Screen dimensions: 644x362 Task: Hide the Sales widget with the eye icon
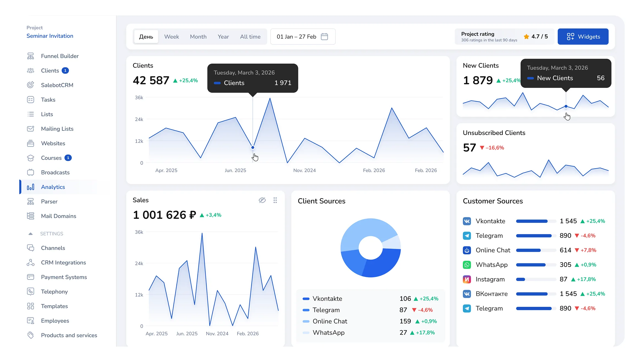point(262,200)
